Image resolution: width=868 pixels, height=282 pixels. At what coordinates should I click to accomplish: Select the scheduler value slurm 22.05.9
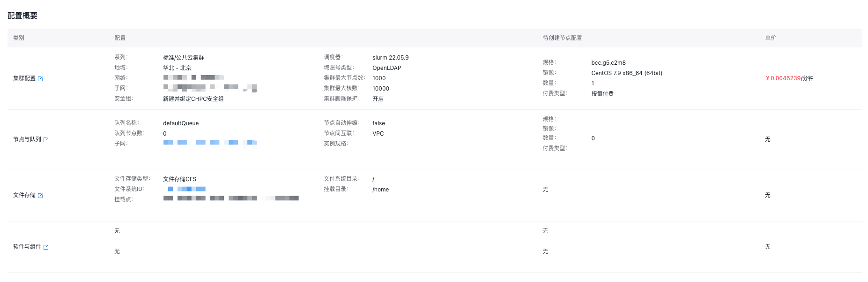391,58
